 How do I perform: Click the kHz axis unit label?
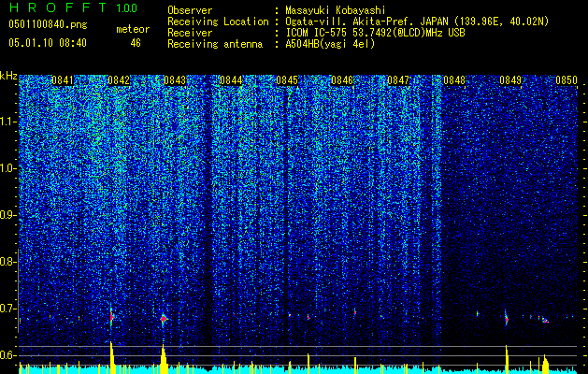tap(8, 76)
